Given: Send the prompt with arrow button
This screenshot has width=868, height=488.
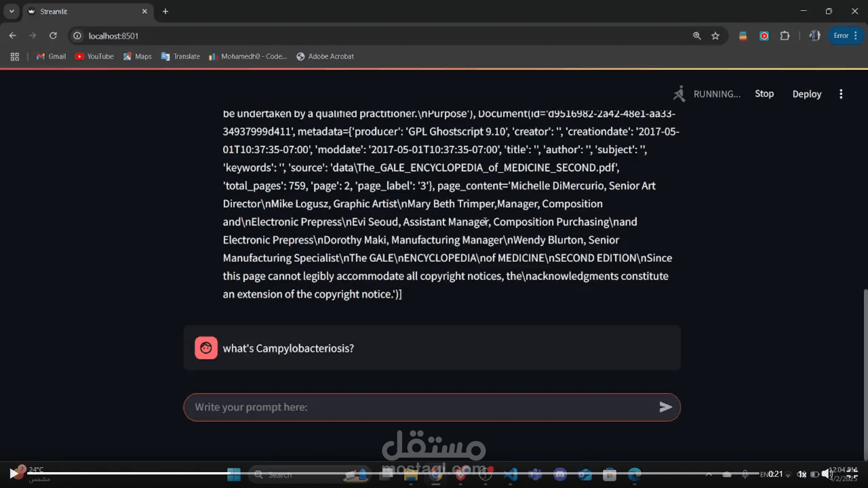Looking at the screenshot, I should (665, 407).
